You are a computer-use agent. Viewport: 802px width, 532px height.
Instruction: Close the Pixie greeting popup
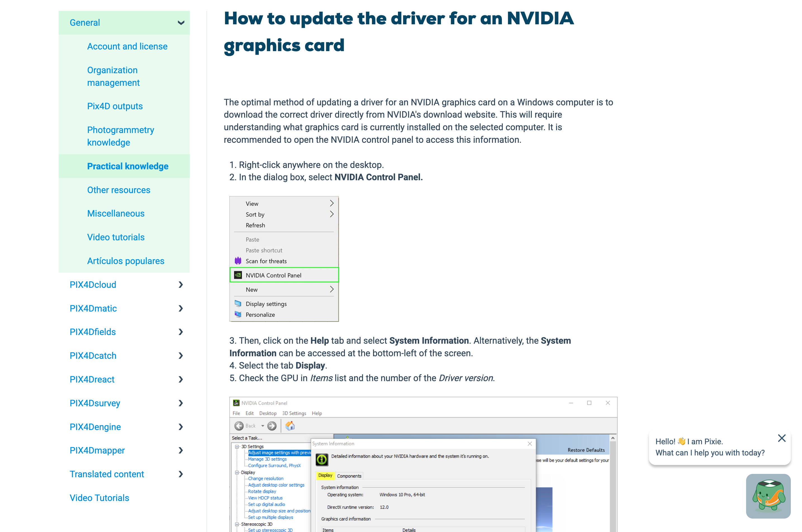pyautogui.click(x=782, y=438)
